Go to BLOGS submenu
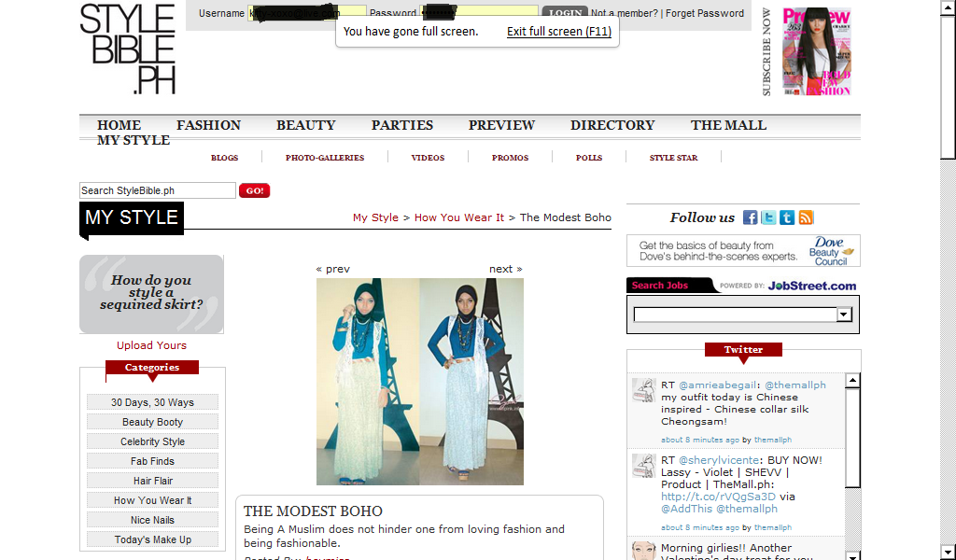Viewport: 956px width, 560px height. tap(224, 158)
